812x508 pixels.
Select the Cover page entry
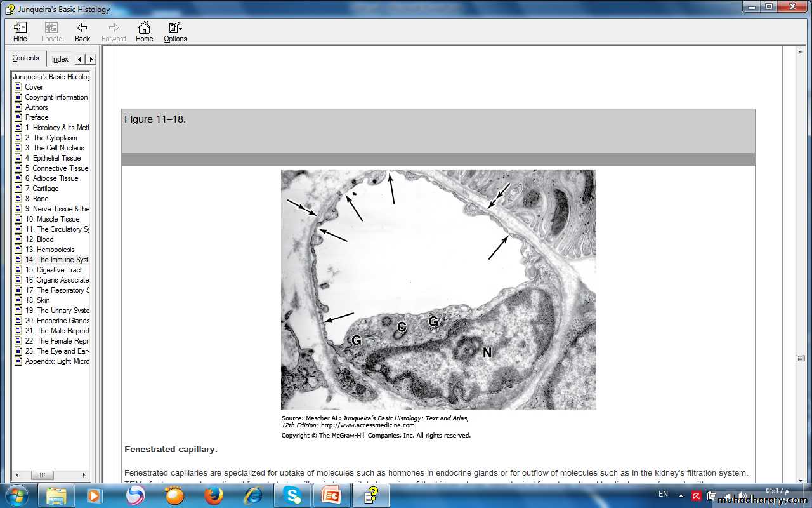[34, 87]
